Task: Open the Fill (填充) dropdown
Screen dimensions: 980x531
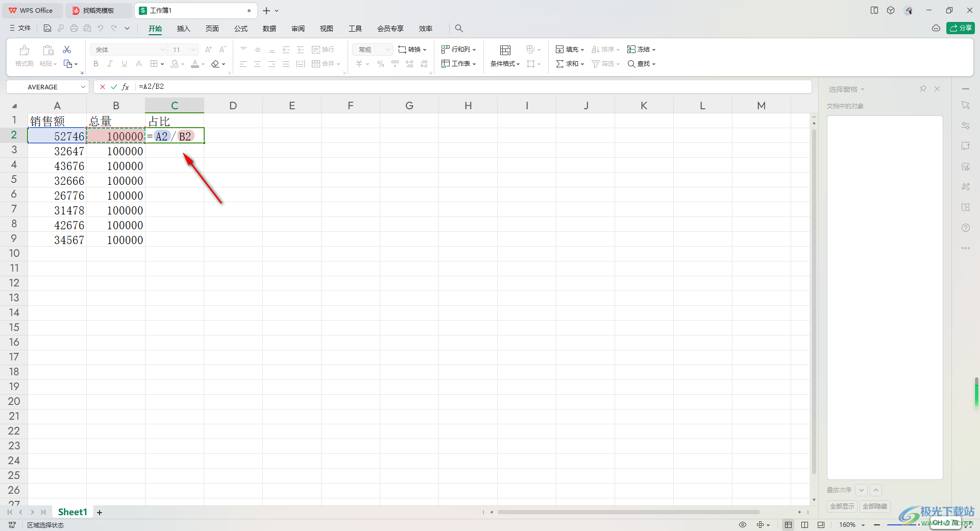Action: (570, 50)
